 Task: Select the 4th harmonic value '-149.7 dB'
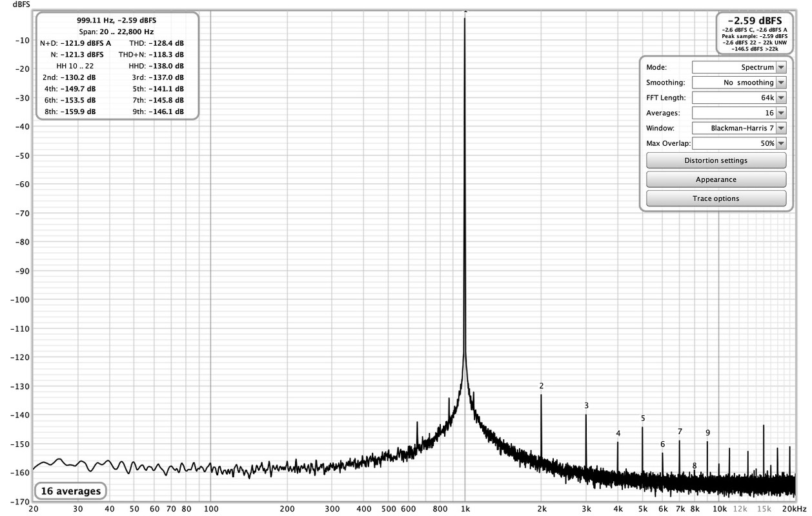78,89
